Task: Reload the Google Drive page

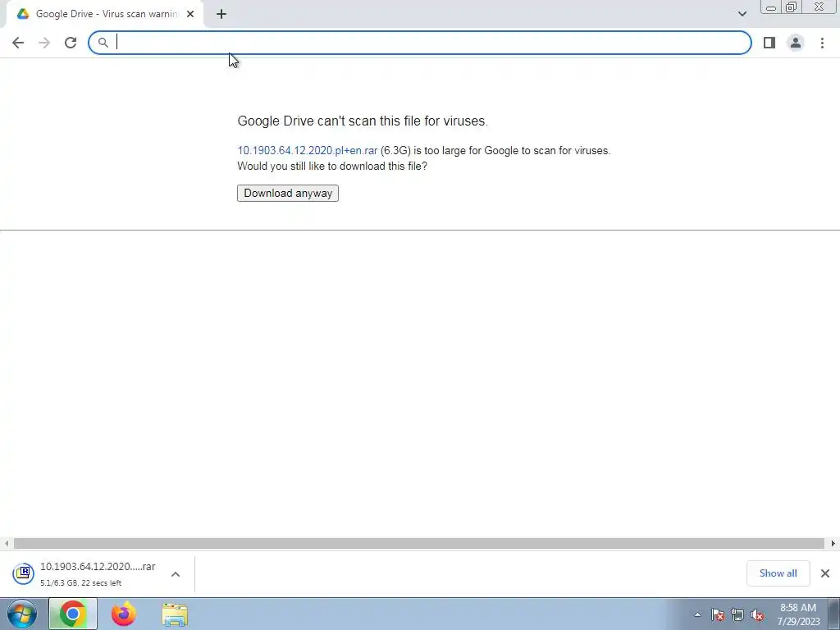Action: pos(71,43)
